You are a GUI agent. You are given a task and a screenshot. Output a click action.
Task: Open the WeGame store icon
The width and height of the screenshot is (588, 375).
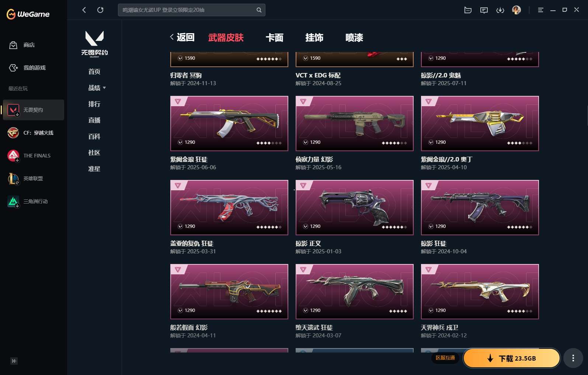tap(13, 45)
